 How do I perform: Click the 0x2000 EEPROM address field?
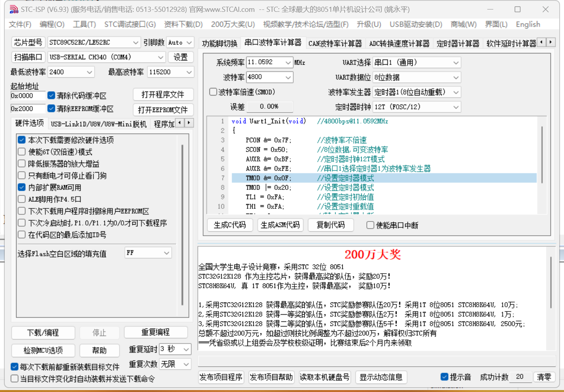[28, 109]
